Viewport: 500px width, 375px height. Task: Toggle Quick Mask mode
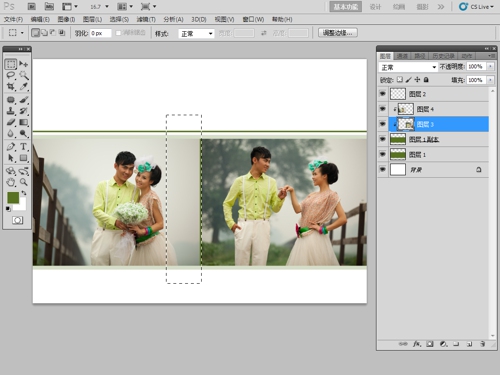point(17,220)
